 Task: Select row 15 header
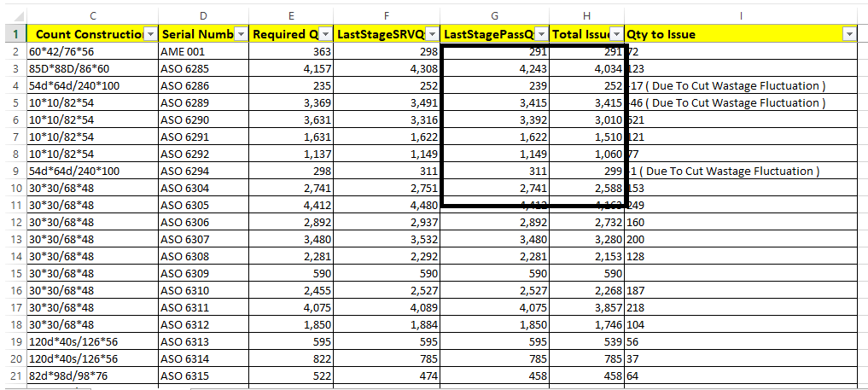coord(15,273)
